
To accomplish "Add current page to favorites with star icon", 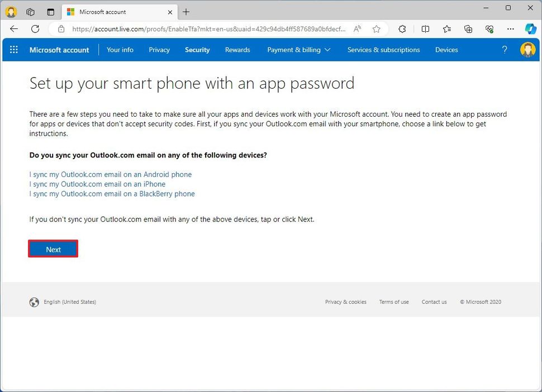I will click(377, 29).
